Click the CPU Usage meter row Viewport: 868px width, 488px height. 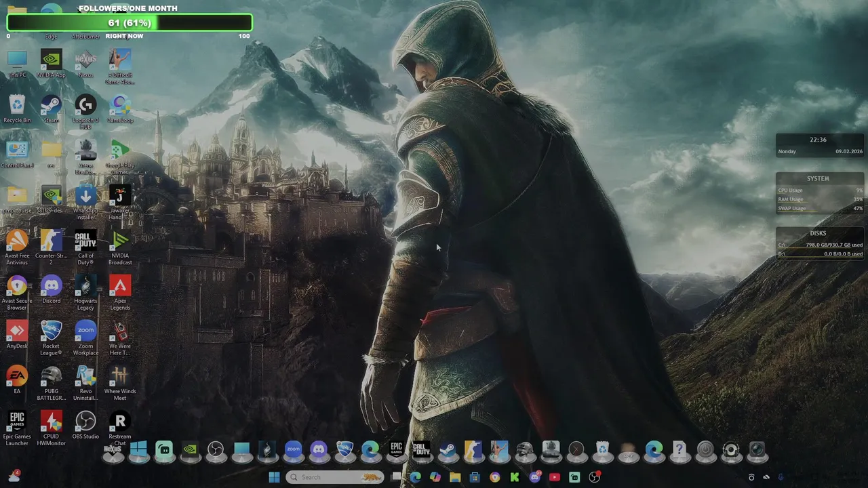820,190
